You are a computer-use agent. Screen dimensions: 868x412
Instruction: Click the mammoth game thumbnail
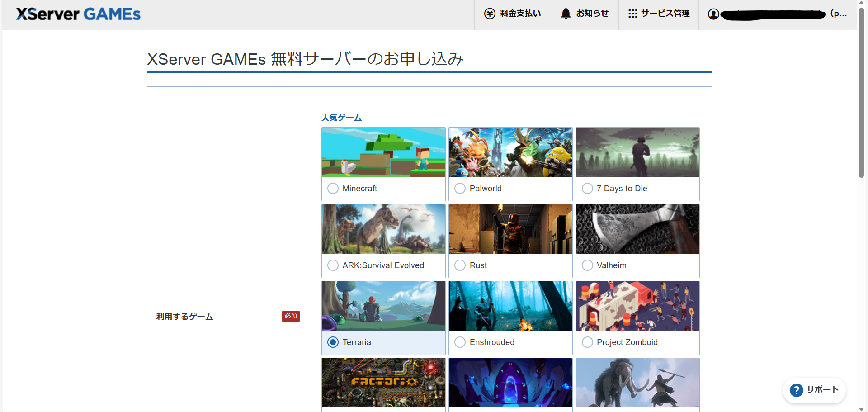point(637,383)
